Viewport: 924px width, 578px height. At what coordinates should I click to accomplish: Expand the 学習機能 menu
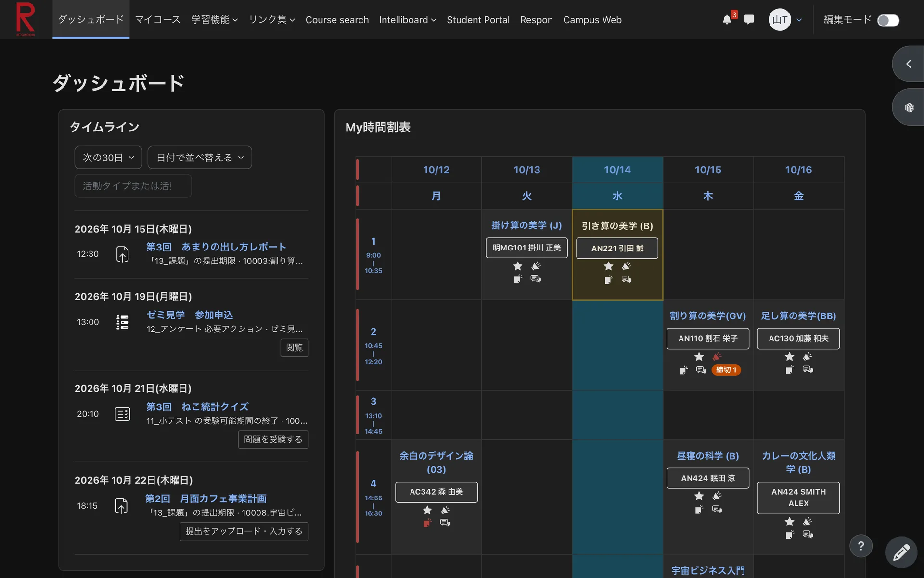coord(215,20)
